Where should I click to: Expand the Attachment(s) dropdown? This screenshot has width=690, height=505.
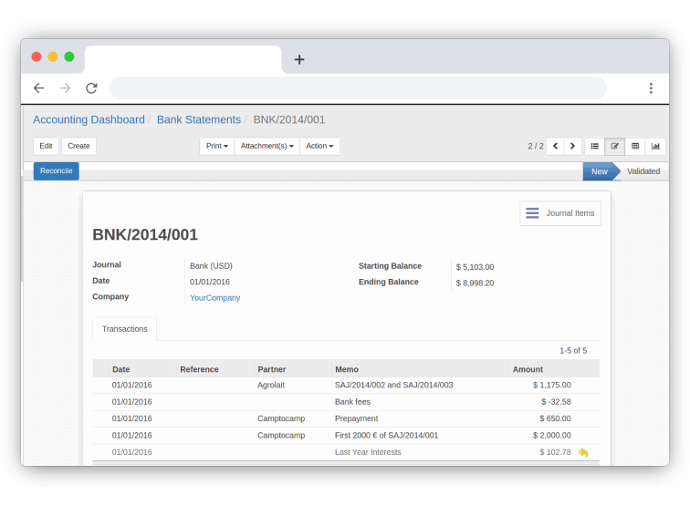[x=267, y=146]
